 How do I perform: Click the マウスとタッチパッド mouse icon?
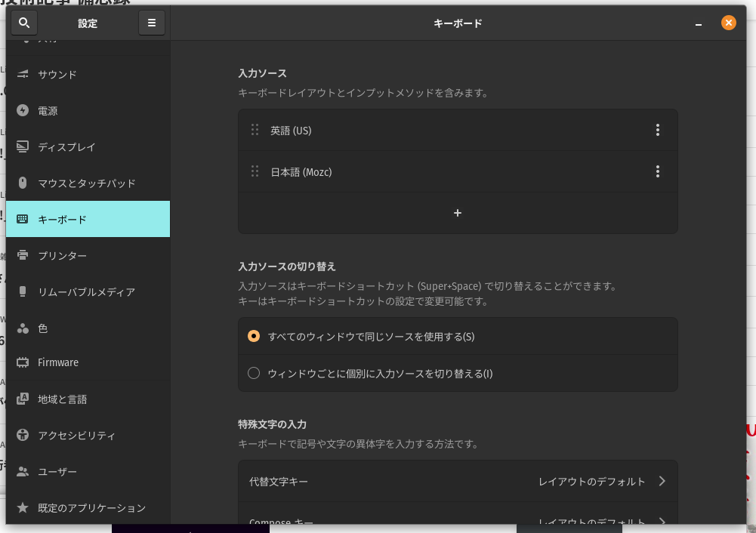23,183
